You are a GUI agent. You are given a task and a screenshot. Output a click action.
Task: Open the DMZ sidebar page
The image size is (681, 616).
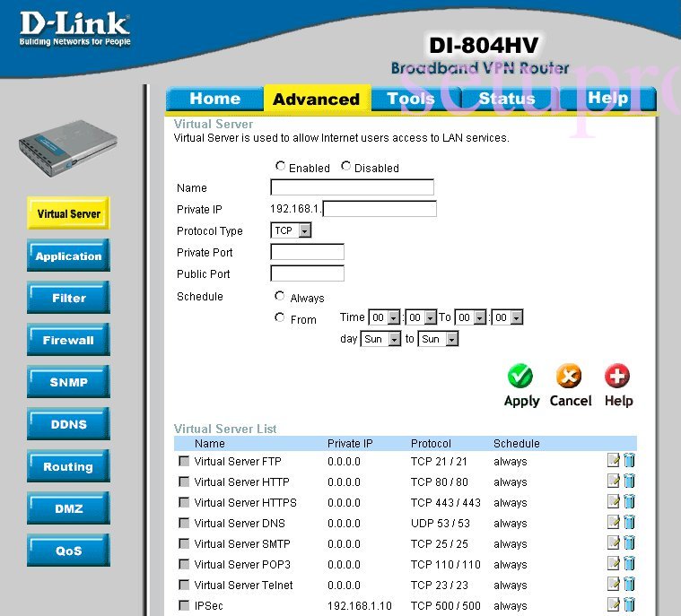coord(68,508)
